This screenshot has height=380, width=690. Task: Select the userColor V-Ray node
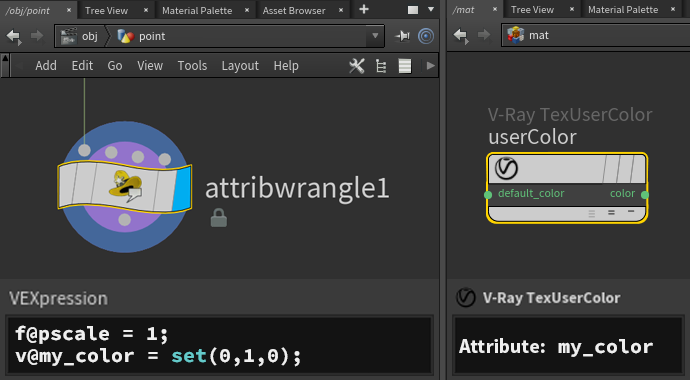(x=567, y=188)
